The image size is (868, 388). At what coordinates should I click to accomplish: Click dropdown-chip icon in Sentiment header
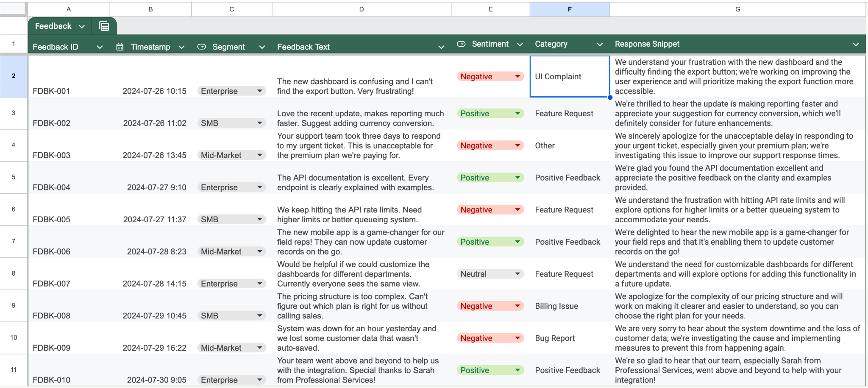click(x=461, y=44)
